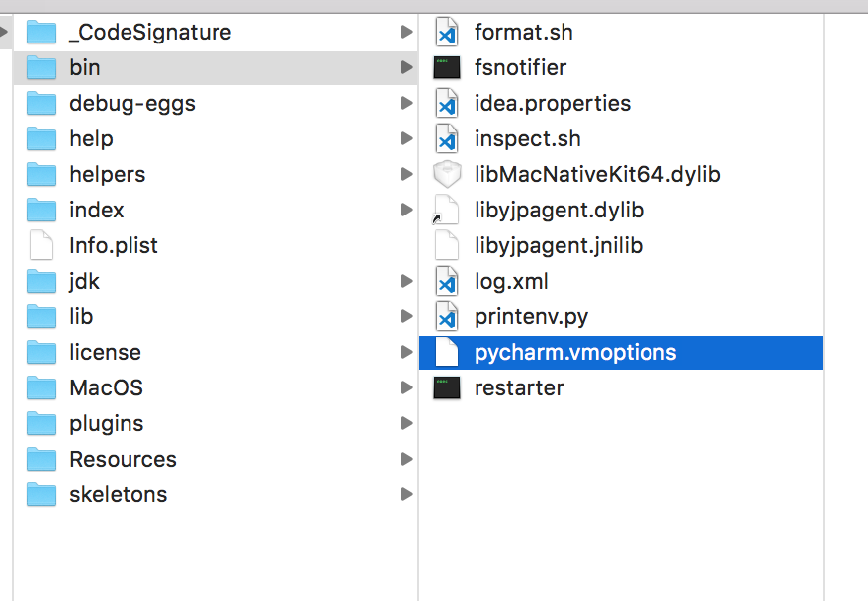Select the helpers folder name
The width and height of the screenshot is (868, 601).
pos(108,175)
